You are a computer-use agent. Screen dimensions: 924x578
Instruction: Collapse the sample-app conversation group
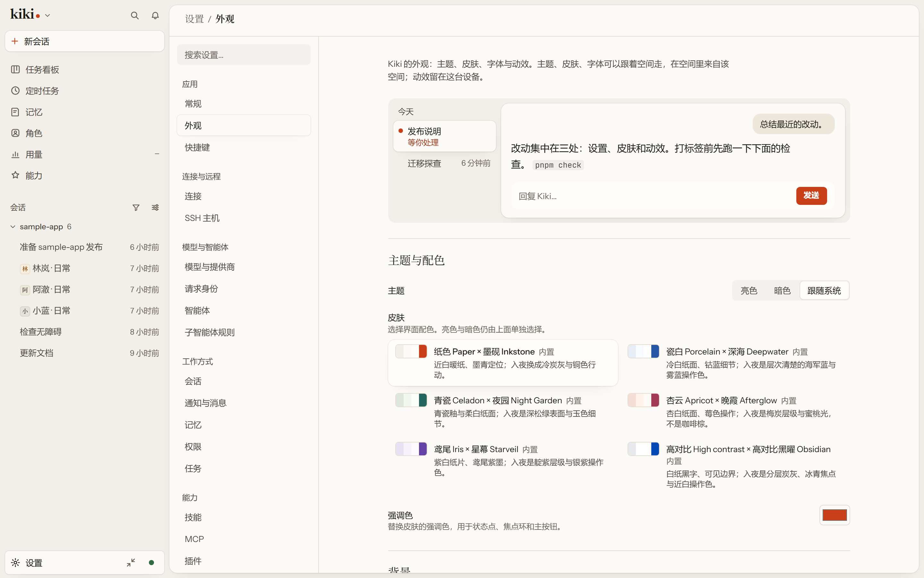[13, 227]
